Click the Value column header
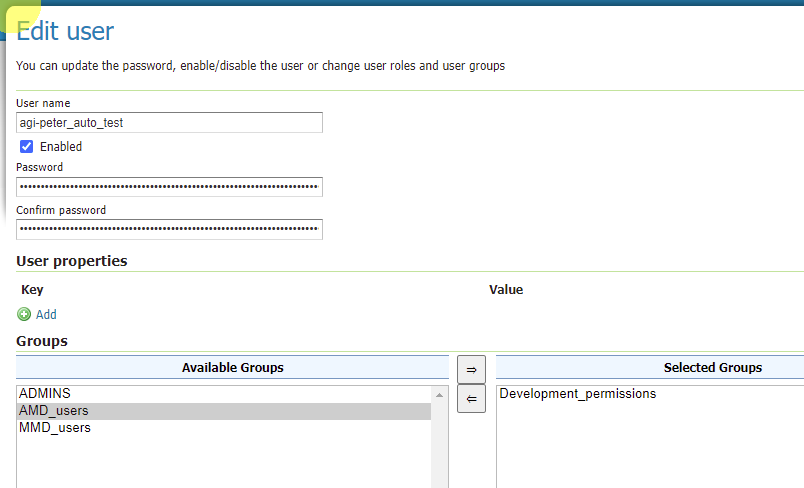804x488 pixels. pyautogui.click(x=506, y=290)
